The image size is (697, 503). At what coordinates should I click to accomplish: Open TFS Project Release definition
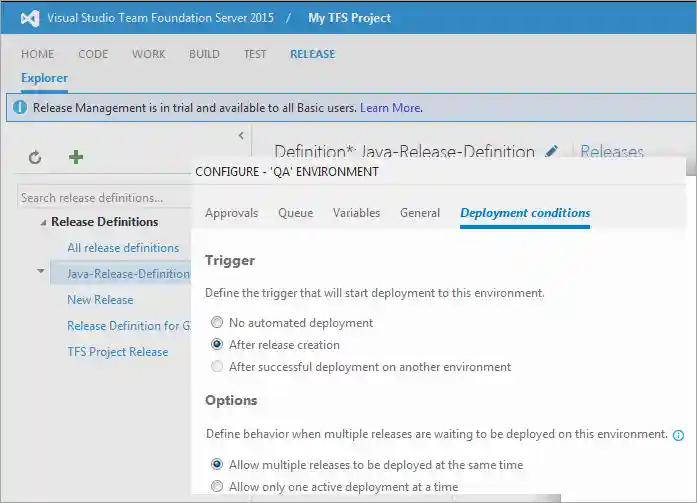[x=118, y=352]
